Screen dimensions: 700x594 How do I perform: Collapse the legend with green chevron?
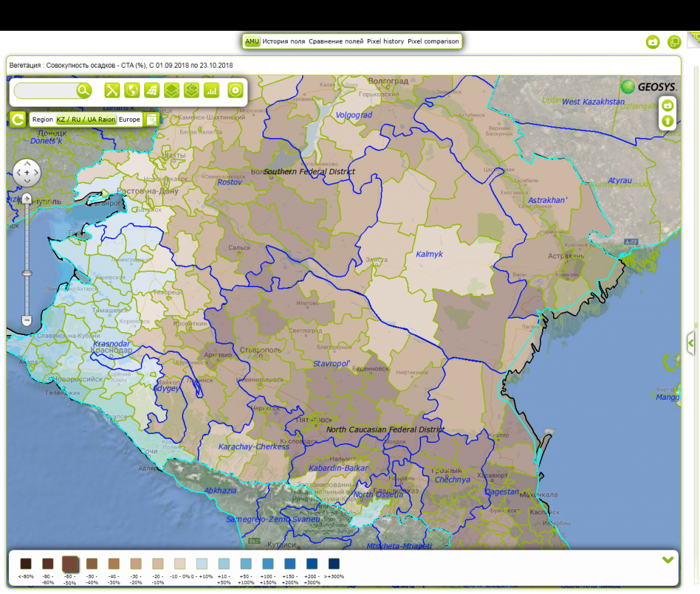[x=668, y=560]
